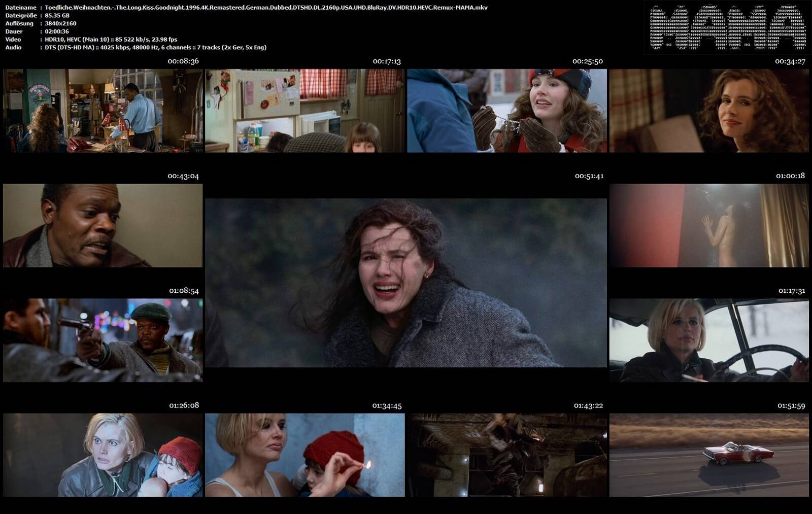Click the .mkv file name text

266,8
